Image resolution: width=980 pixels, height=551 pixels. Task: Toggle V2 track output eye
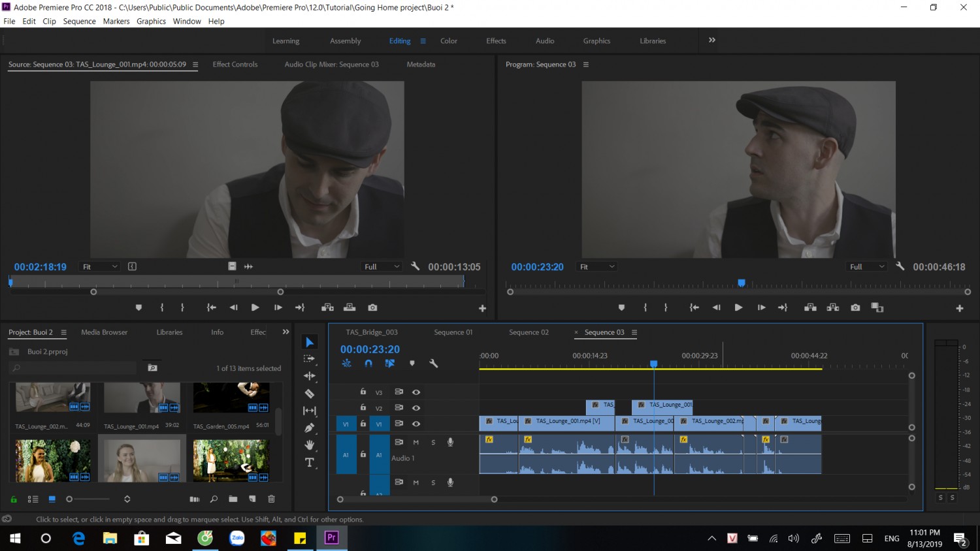click(x=416, y=408)
